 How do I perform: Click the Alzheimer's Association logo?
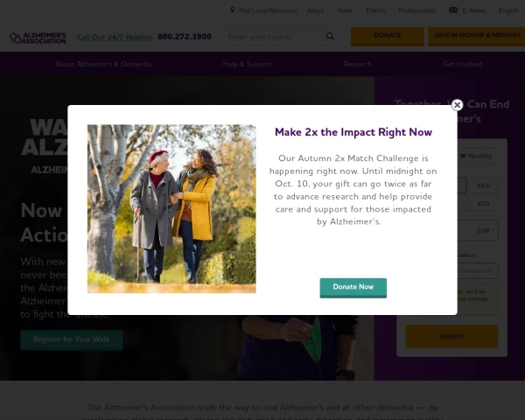click(38, 38)
